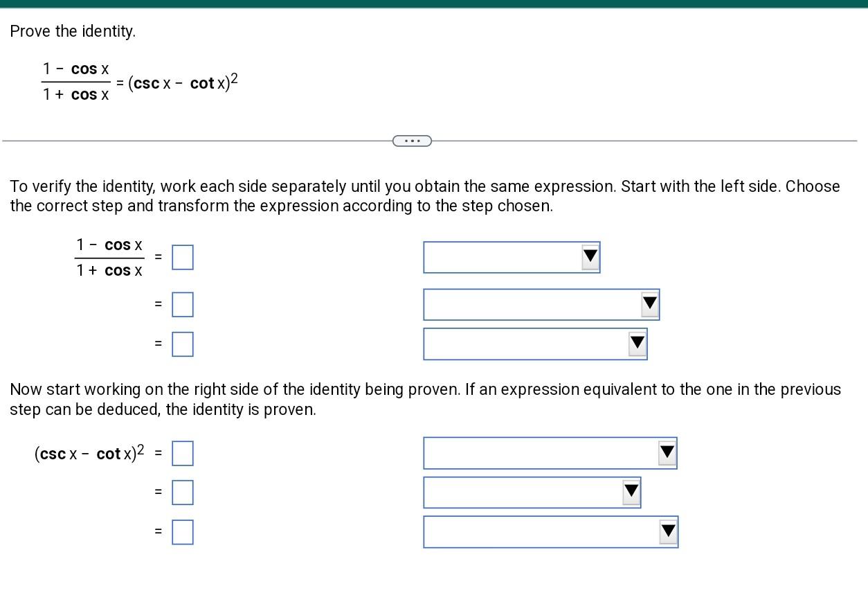Click the arrow icon on the bottom right-side dropdown
Screen dimensions: 868x593
[669, 532]
